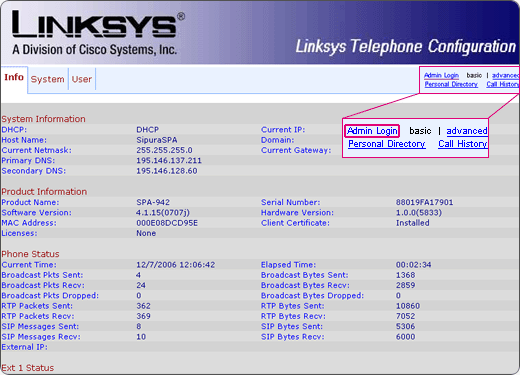
Task: Click the 'MAC Address:' label
Action: (x=29, y=223)
